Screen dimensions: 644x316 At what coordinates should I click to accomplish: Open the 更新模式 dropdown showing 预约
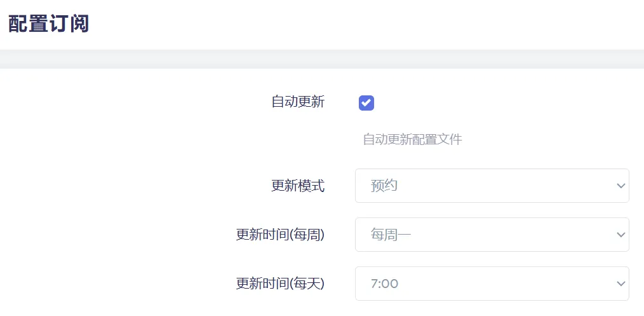click(492, 186)
